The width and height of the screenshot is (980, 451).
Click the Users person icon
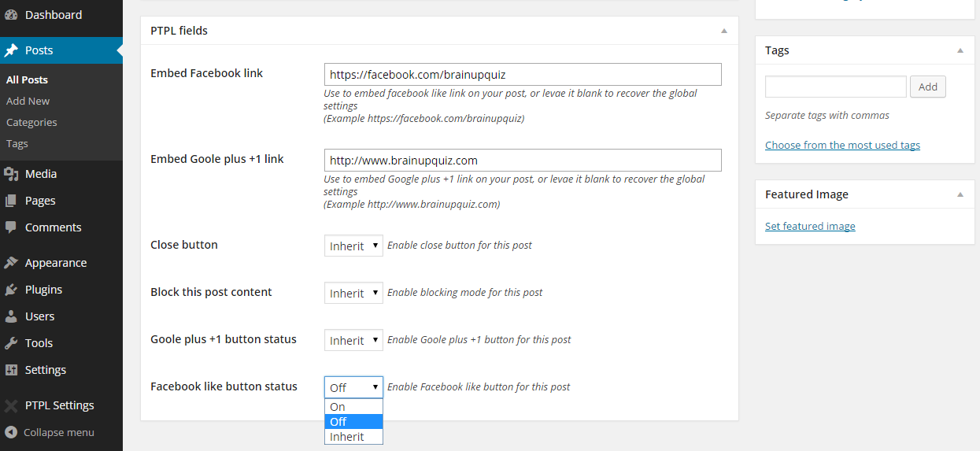[11, 316]
